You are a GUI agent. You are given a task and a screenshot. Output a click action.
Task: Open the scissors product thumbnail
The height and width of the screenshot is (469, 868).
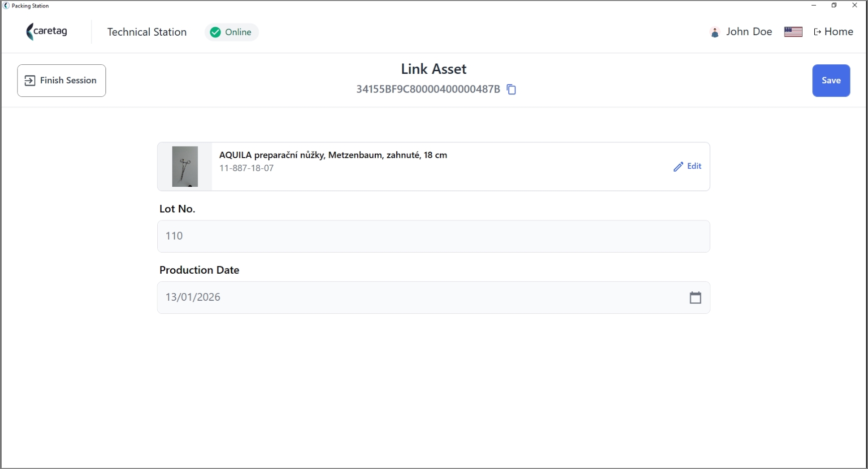click(x=185, y=167)
